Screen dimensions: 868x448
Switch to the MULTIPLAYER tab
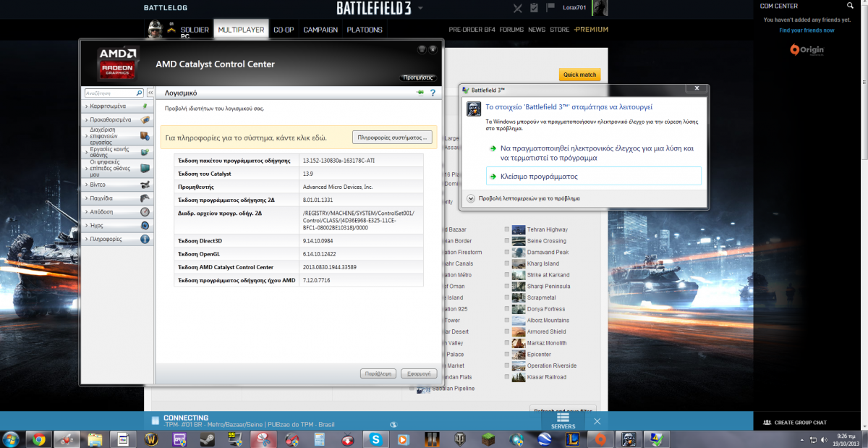242,30
